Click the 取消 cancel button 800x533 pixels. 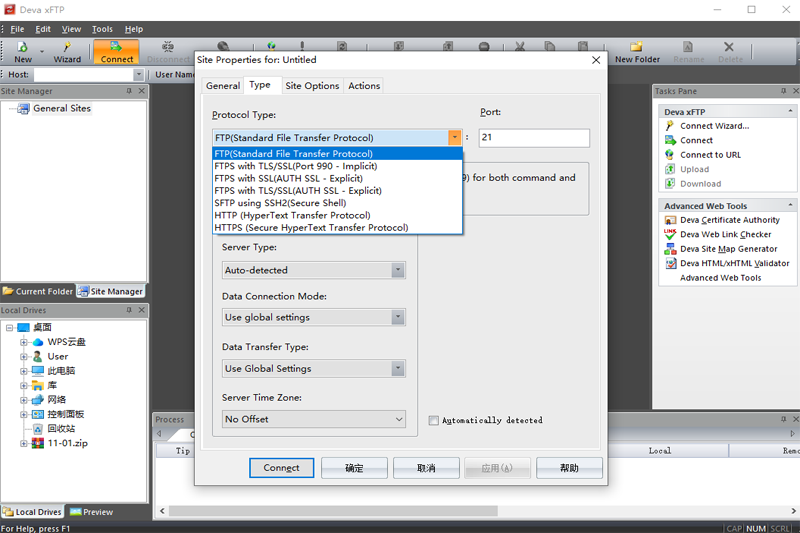coord(426,468)
